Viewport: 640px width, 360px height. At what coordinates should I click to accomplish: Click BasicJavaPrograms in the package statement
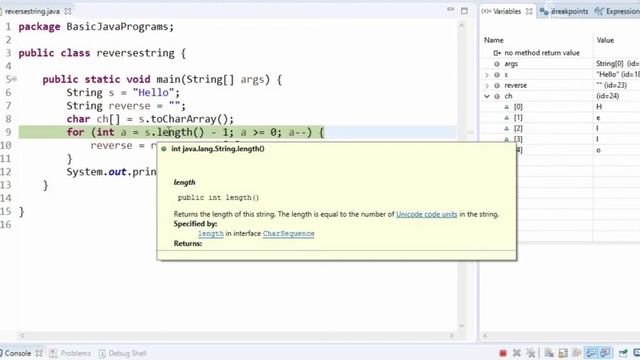(x=118, y=27)
